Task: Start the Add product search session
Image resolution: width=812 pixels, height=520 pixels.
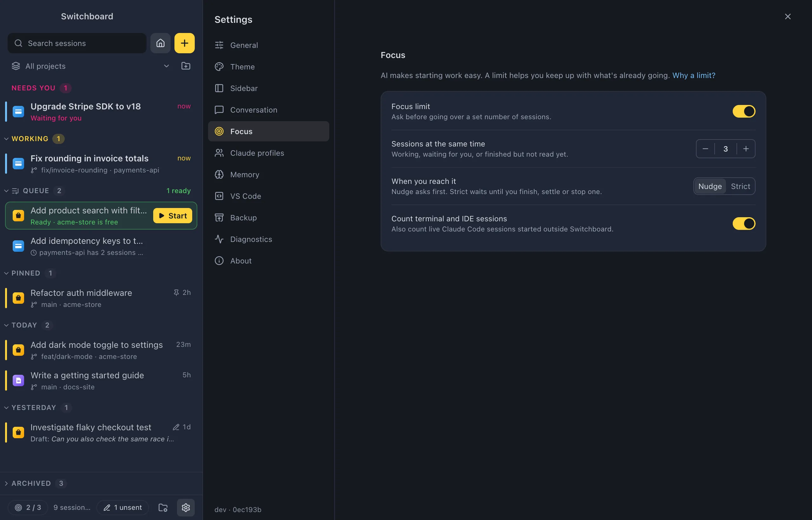Action: coord(173,216)
